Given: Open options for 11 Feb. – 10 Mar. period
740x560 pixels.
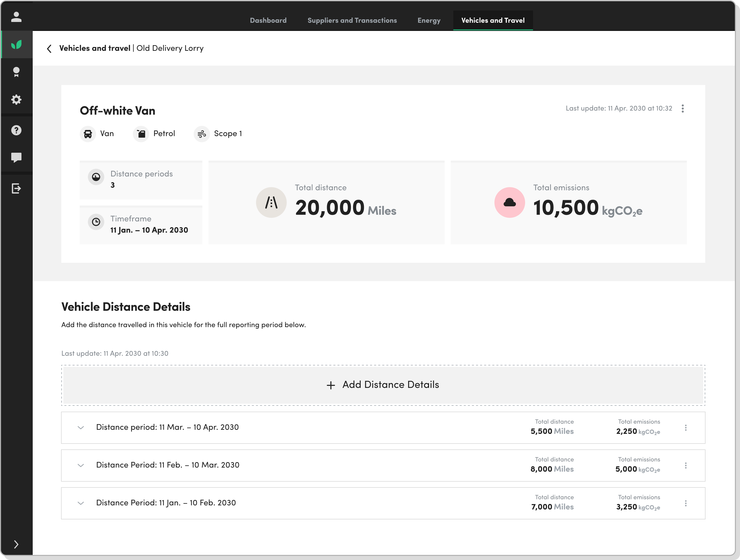Looking at the screenshot, I should pyautogui.click(x=686, y=465).
